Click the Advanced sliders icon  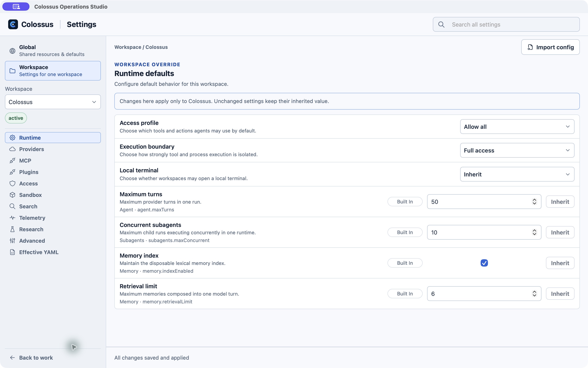click(12, 241)
